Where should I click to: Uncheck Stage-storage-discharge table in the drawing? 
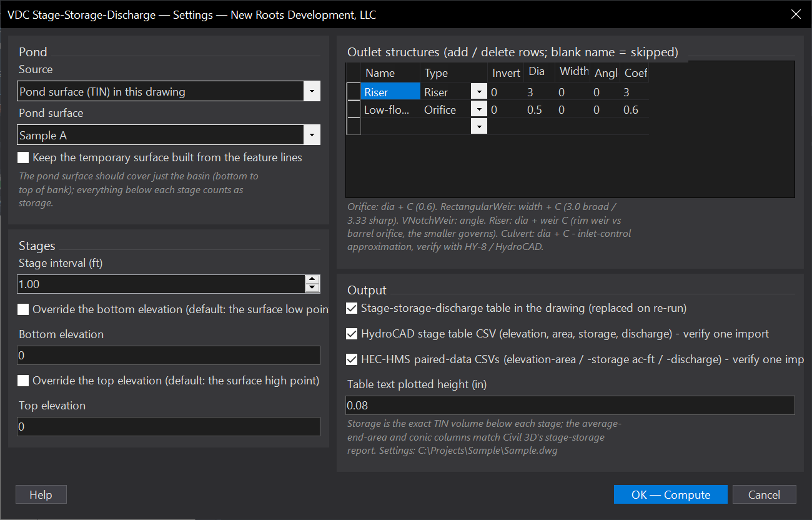352,308
